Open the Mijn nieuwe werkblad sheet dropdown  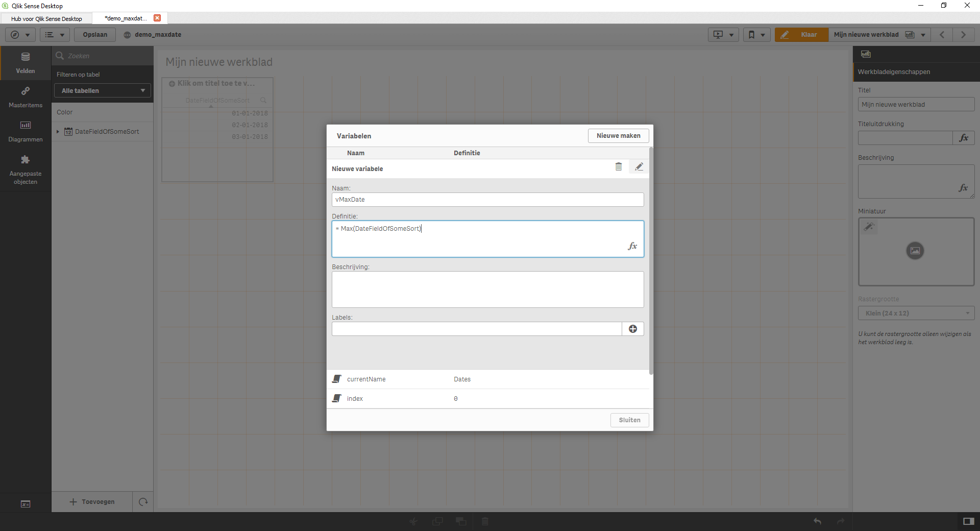[x=879, y=35]
